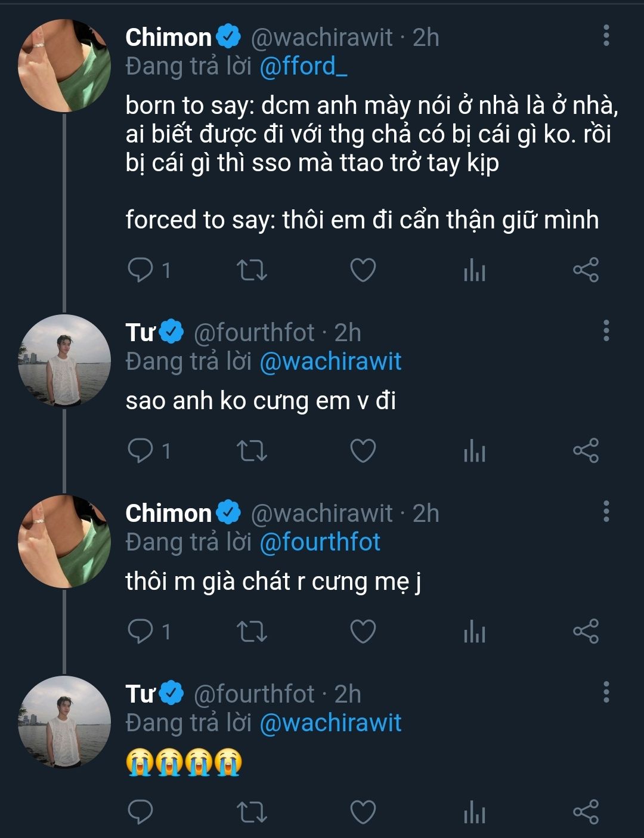Open Tư's avatar on the emoji tweet
Viewport: 644px width, 838px height.
pos(64,722)
